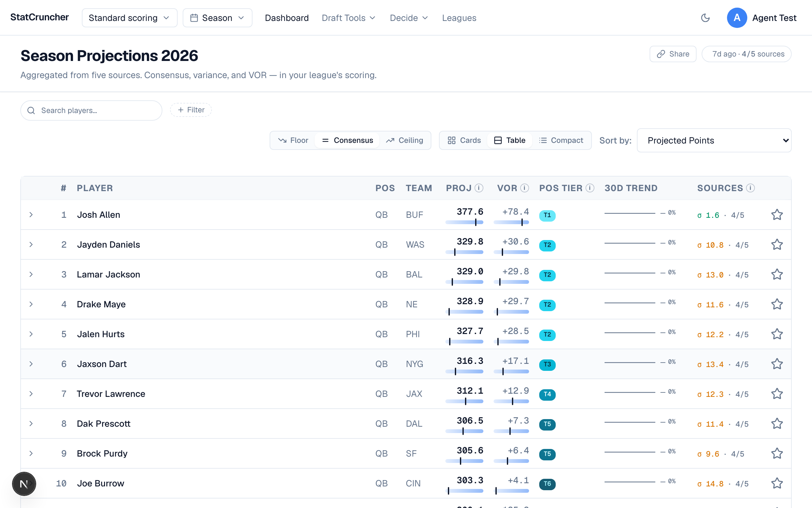Switch to Compact view
812x508 pixels.
pyautogui.click(x=561, y=140)
